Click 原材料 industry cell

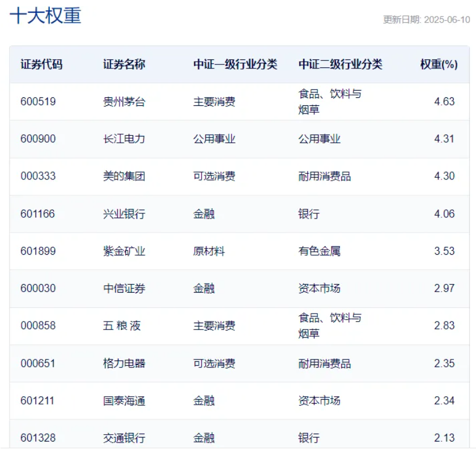tap(209, 251)
